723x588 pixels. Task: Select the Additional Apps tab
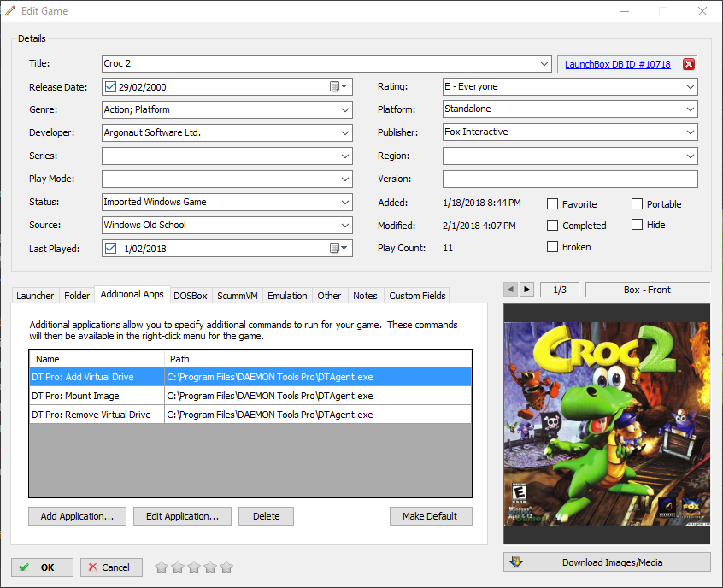[132, 294]
